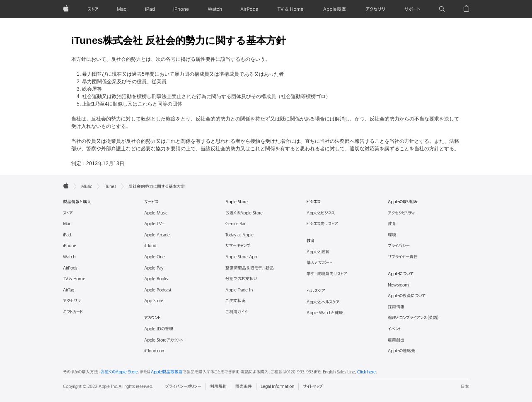This screenshot has width=532, height=402.
Task: Open the Apple Trade In link
Action: 239,290
